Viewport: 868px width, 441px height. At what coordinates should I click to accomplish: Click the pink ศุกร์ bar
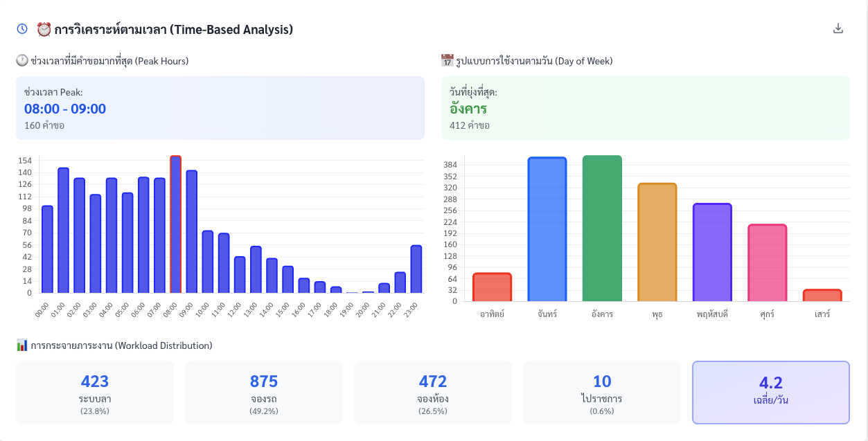(767, 263)
